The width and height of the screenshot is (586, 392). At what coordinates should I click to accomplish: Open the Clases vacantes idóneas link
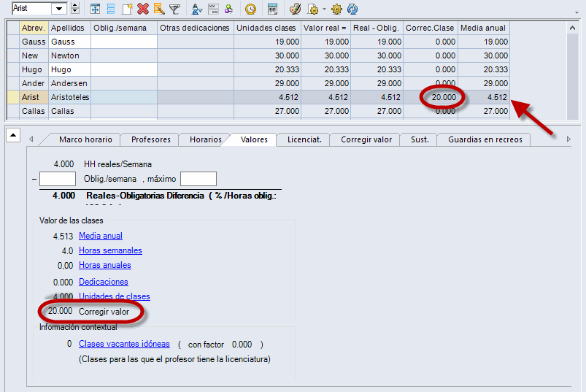click(124, 344)
